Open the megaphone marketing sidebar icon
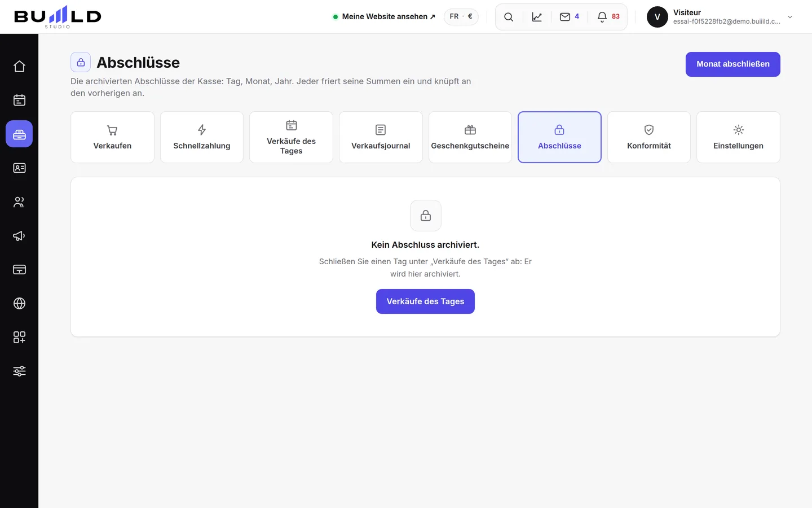Viewport: 812px width, 508px height. point(19,236)
